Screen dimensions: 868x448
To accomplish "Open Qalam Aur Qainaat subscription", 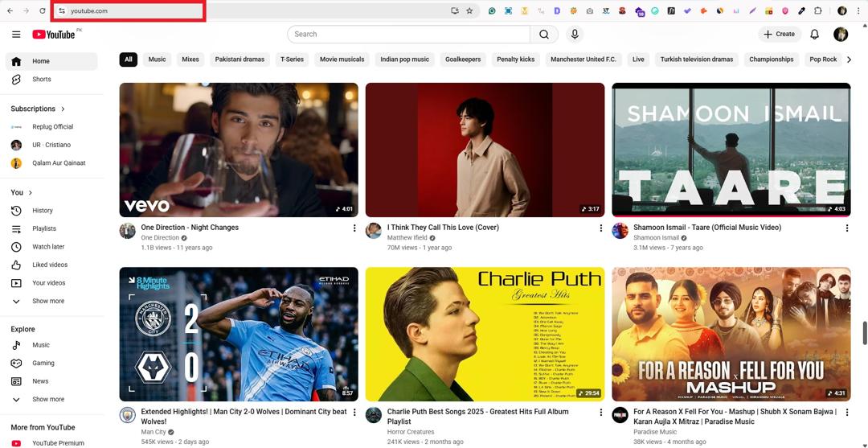I will click(51, 163).
